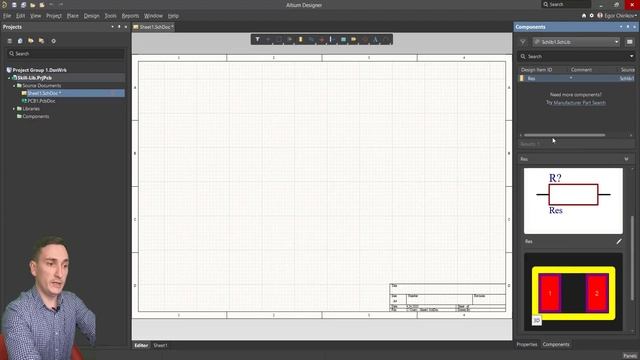
Task: Open the Window menu
Action: (x=153, y=16)
